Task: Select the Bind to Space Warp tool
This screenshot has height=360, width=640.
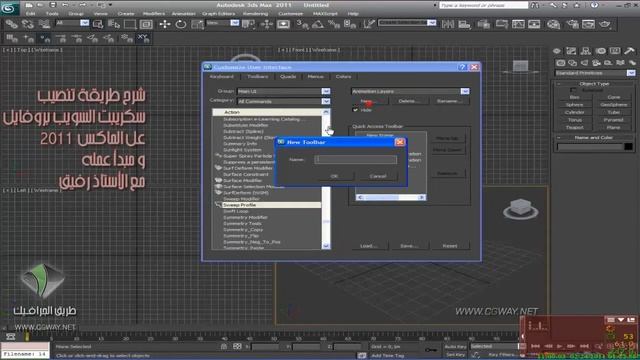Action: [44, 24]
